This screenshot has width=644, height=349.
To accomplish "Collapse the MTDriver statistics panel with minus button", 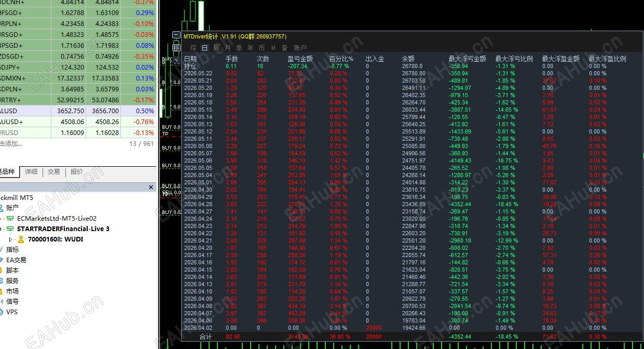I will tap(176, 36).
